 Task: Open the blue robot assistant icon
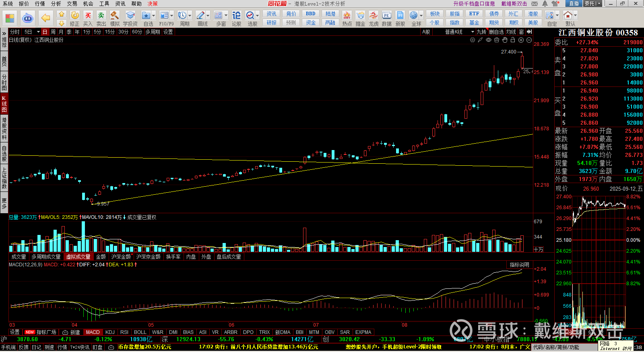[27, 18]
